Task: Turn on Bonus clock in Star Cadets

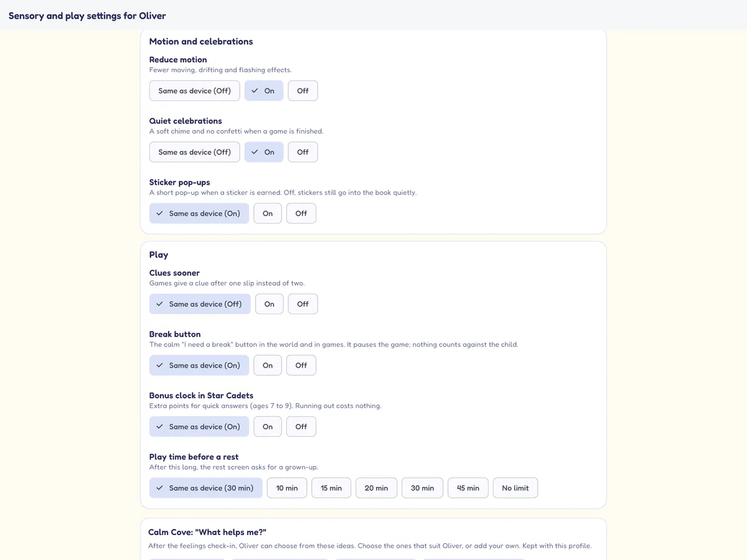Action: pyautogui.click(x=268, y=427)
